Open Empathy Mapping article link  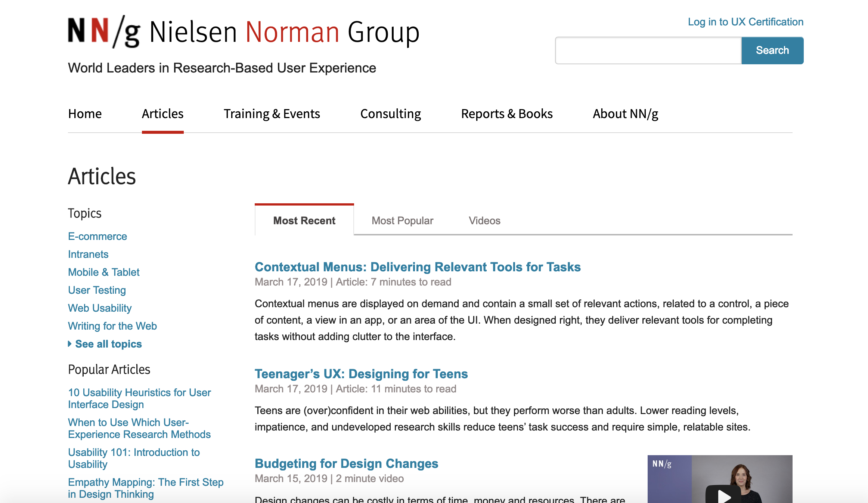pos(146,488)
